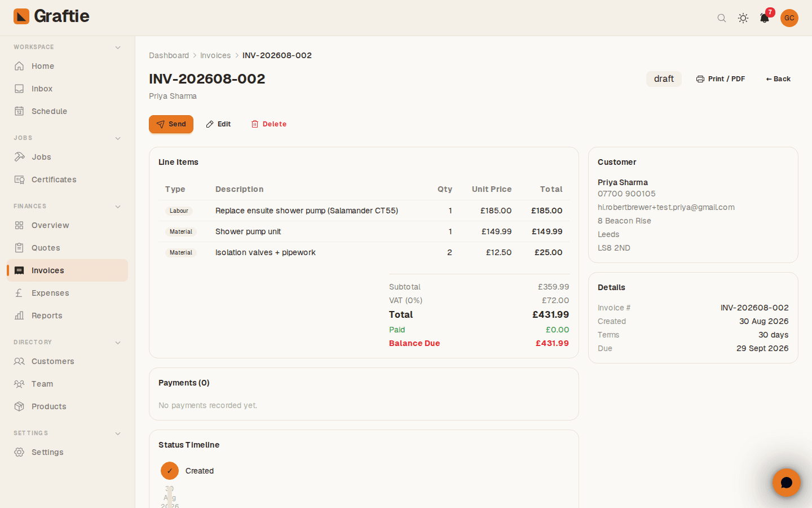Collapse the Settings sidebar section
The width and height of the screenshot is (812, 508).
pyautogui.click(x=118, y=433)
